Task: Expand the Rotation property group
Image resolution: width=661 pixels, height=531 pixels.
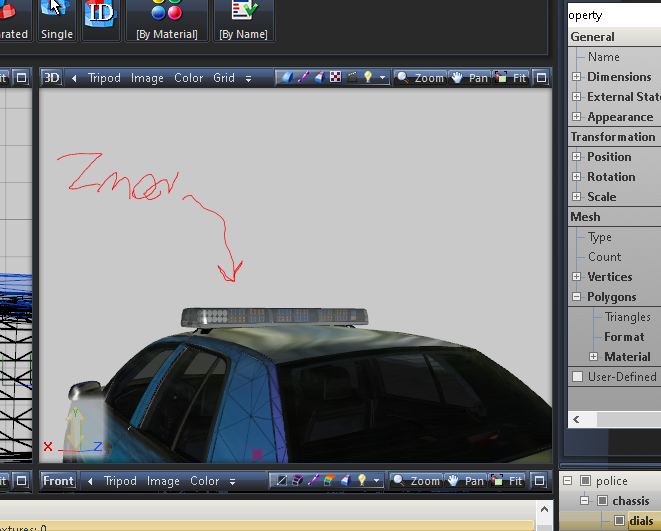Action: (576, 176)
